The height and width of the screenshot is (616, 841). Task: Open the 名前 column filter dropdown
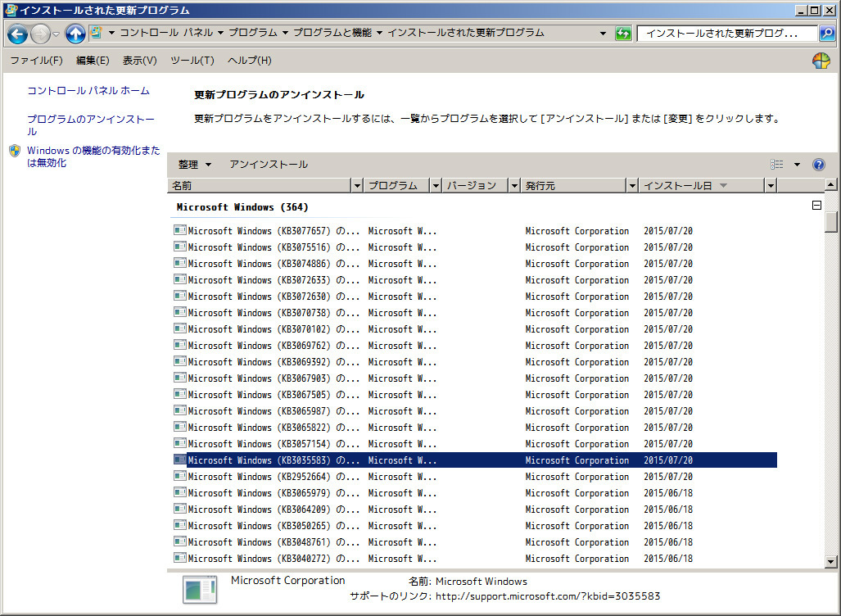(x=357, y=186)
